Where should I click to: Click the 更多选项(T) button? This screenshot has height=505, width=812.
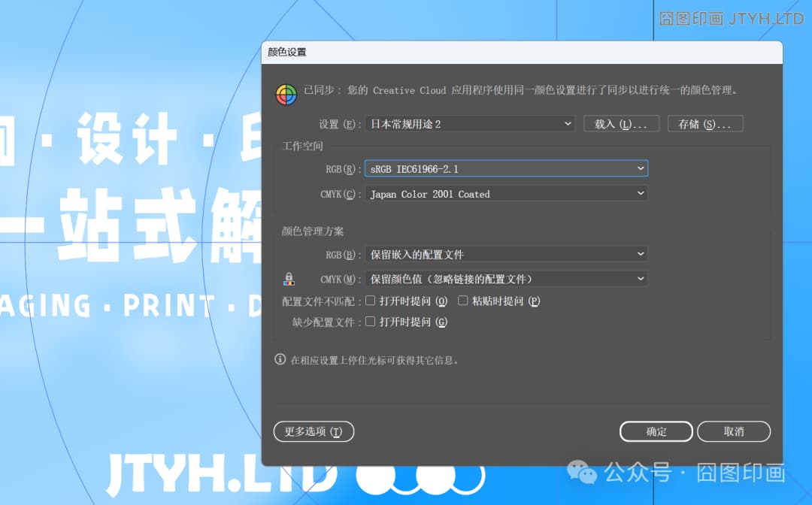click(x=314, y=431)
